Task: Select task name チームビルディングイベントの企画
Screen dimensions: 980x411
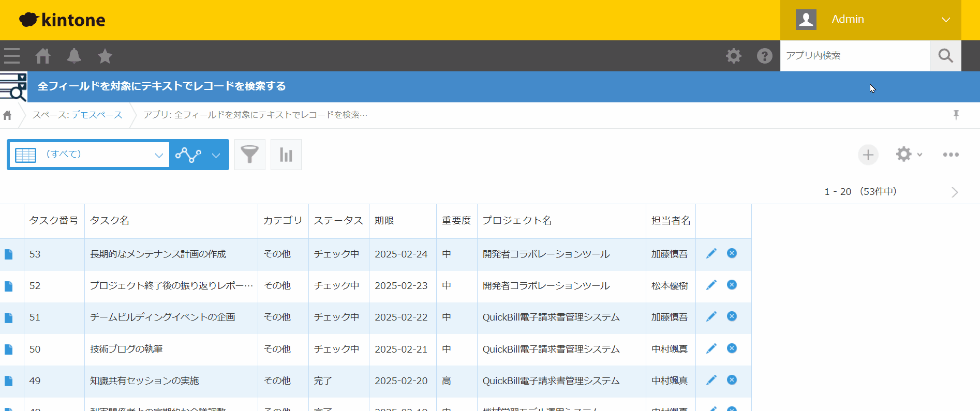Action: [x=162, y=317]
